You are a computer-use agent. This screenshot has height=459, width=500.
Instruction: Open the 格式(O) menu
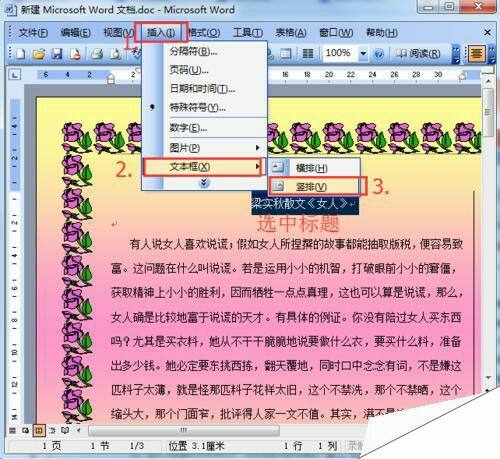tap(204, 32)
